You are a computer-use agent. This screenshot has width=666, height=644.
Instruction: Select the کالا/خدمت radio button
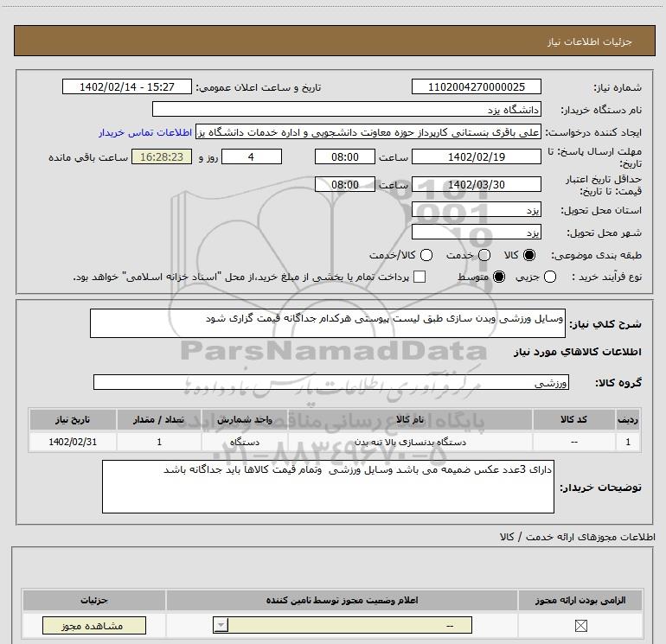(x=426, y=255)
